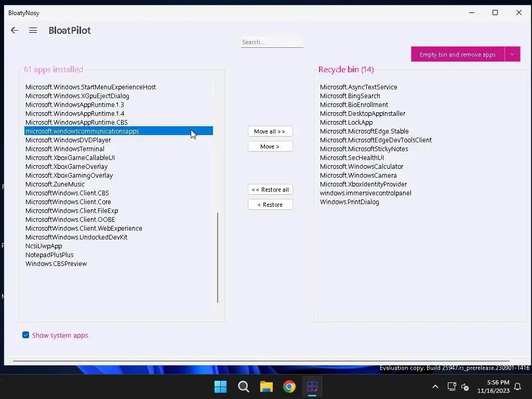Go back with the back arrow

pos(14,30)
